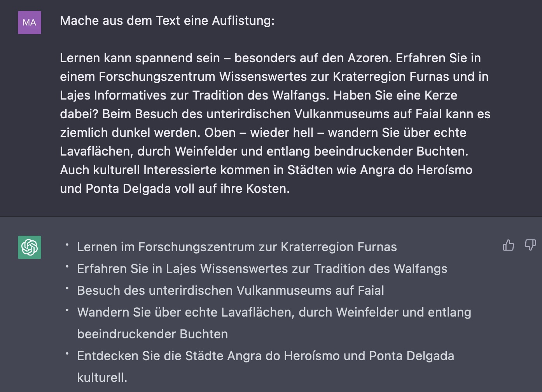
Task: Click the purple MA user avatar
Action: pyautogui.click(x=30, y=23)
